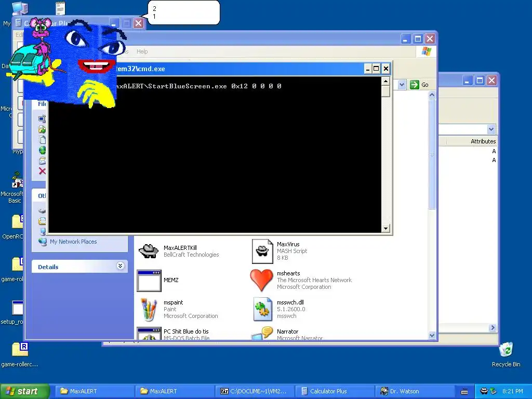Open the MaxVirus MASH Script file icon

(x=262, y=251)
